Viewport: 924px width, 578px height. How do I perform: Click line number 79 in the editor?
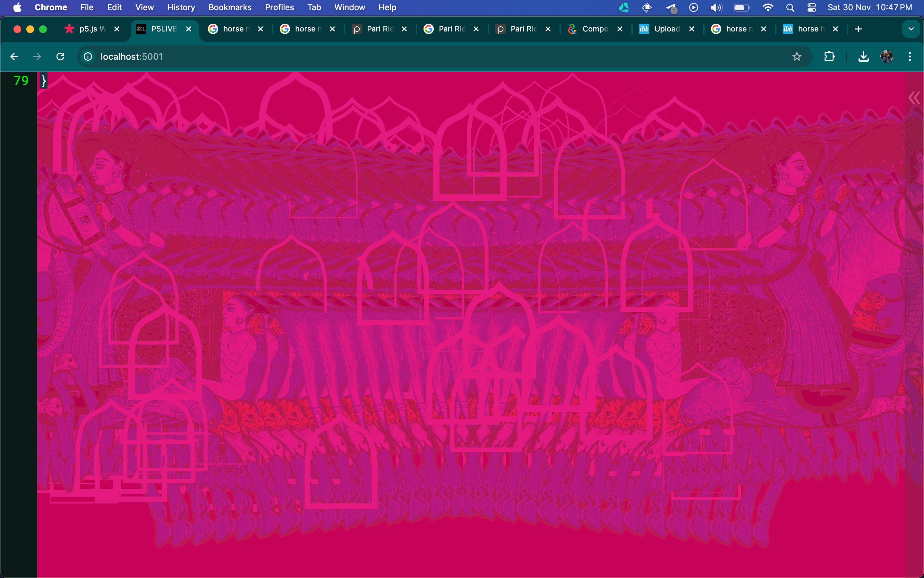tap(21, 81)
